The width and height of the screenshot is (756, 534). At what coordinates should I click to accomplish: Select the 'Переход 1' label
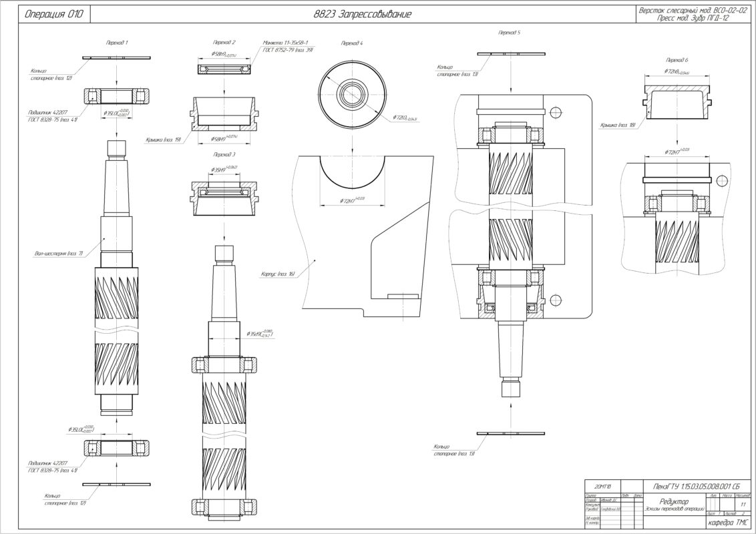pos(117,42)
